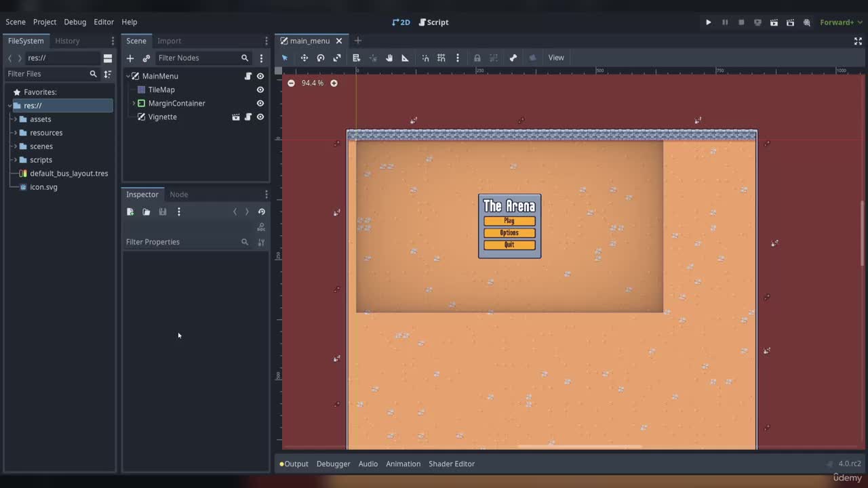
Task: Toggle grid snapping icon
Action: pos(441,58)
